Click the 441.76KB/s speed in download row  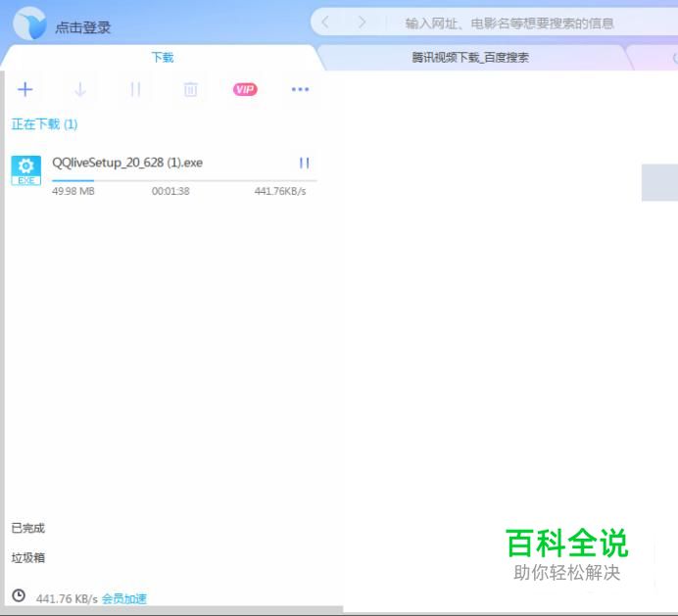coord(280,191)
